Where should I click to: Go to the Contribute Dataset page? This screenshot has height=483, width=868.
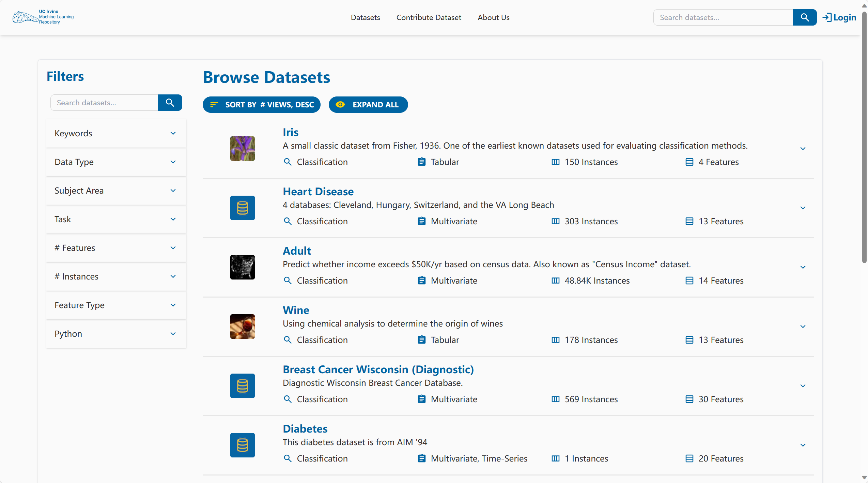[x=429, y=17]
